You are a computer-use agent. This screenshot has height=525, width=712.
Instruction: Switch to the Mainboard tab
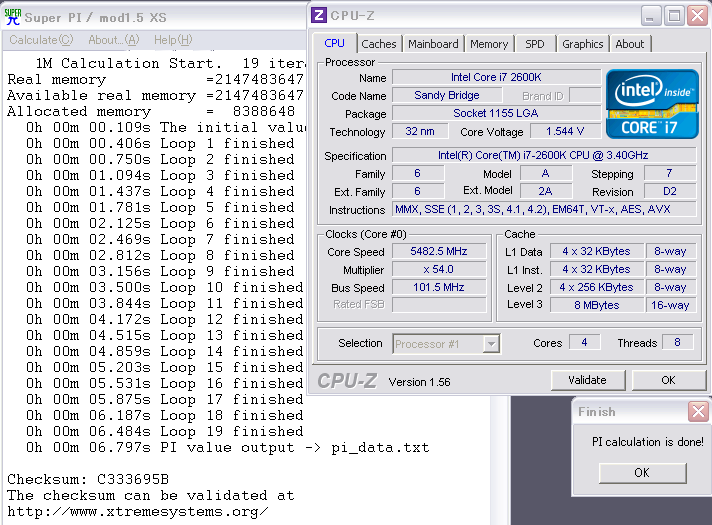(433, 44)
